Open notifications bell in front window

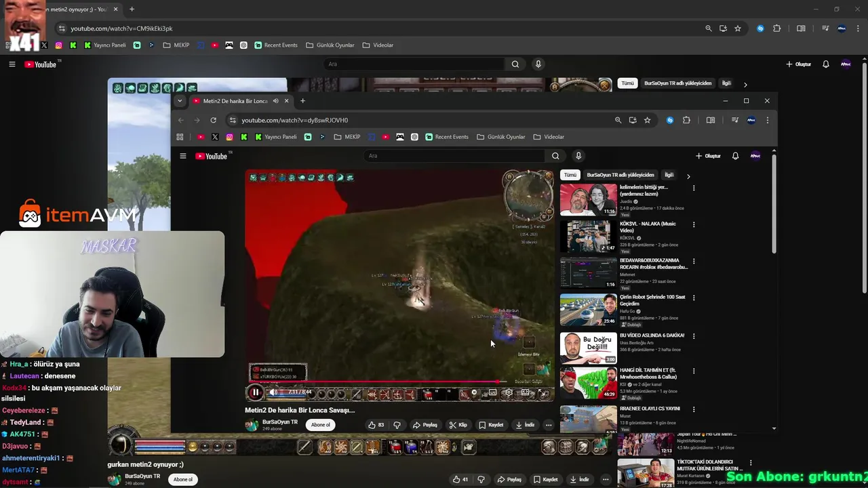(735, 156)
